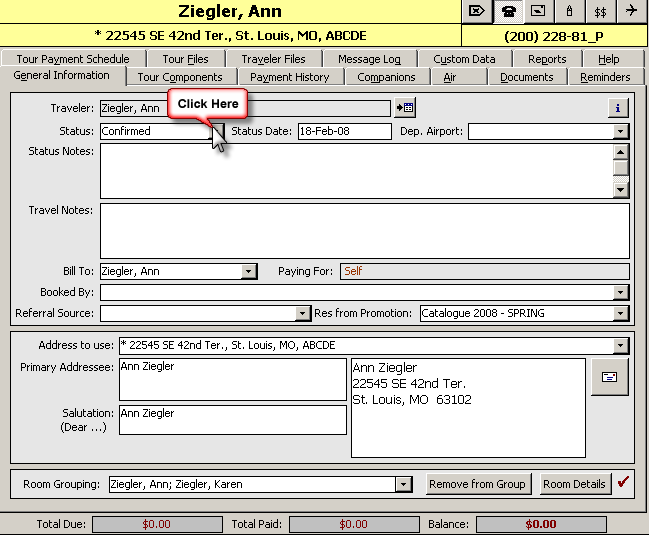Click the card icon beside the telephone
This screenshot has width=649, height=535.
(539, 11)
